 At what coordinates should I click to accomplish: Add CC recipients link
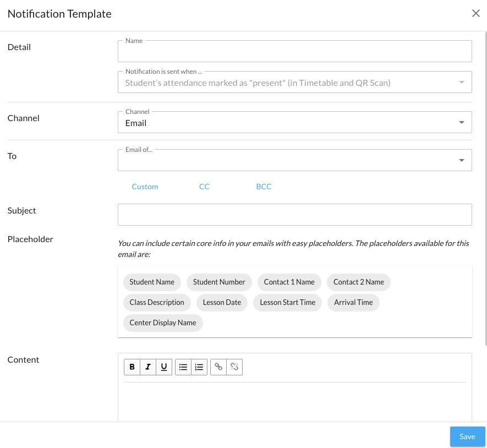click(x=204, y=187)
